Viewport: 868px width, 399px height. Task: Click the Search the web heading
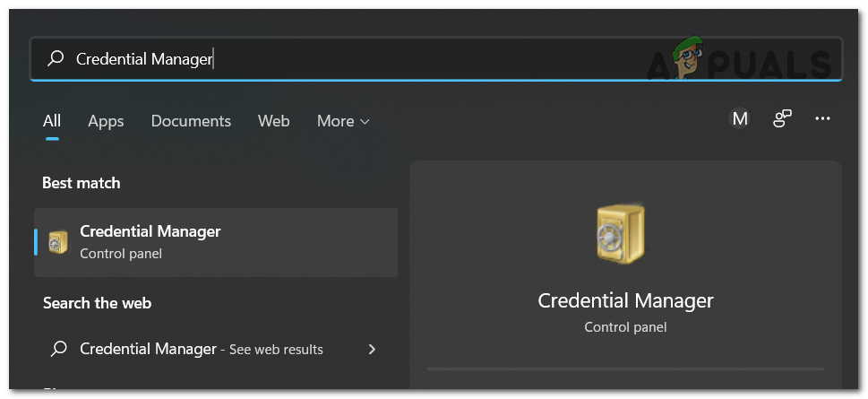[97, 303]
